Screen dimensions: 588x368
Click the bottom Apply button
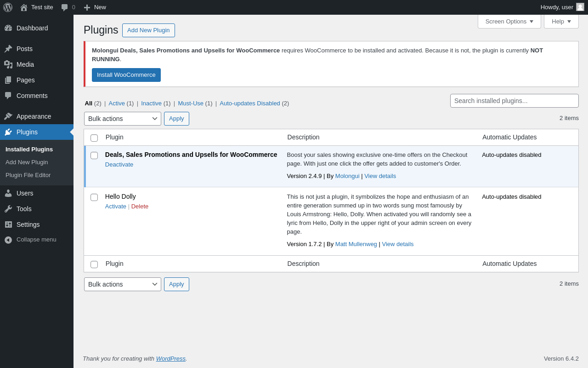176,284
